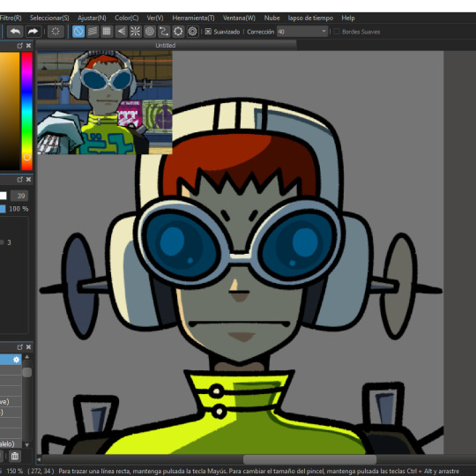Viewport: 476px width, 476px height.
Task: Select the grid (crisscross) snap icon
Action: (107, 32)
